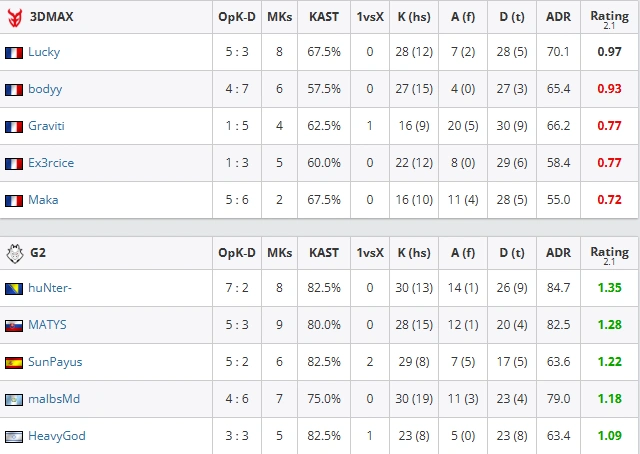
Task: Open SunPayus player profile
Action: coord(55,362)
